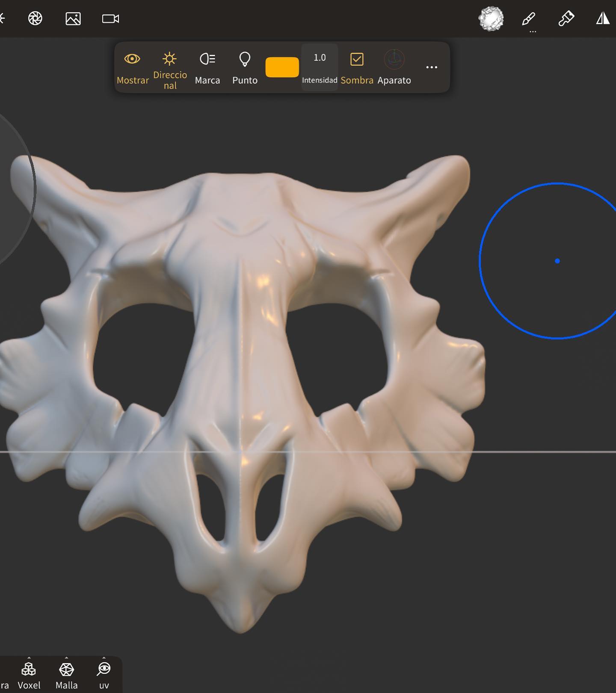Toggle the symmetry mirror icon
This screenshot has height=693, width=616.
coord(603,18)
